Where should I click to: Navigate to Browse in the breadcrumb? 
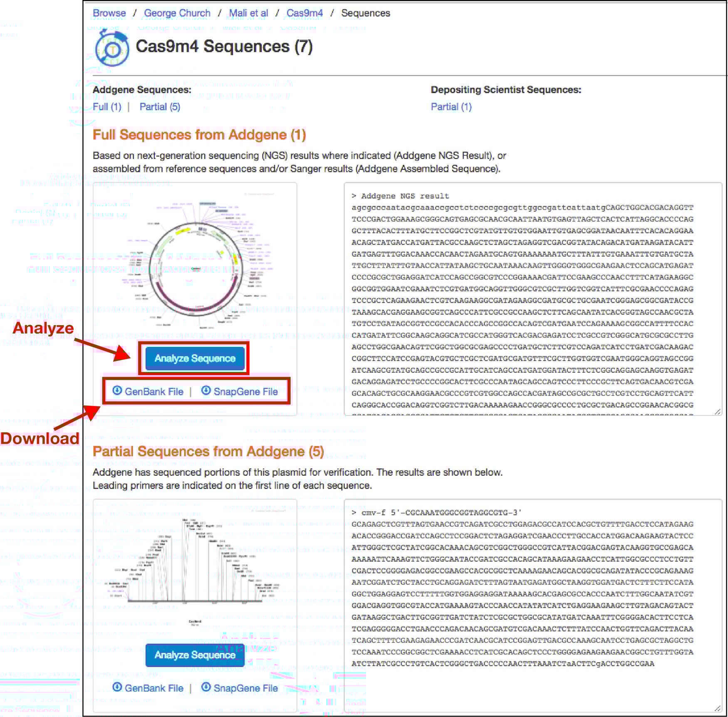[x=109, y=13]
